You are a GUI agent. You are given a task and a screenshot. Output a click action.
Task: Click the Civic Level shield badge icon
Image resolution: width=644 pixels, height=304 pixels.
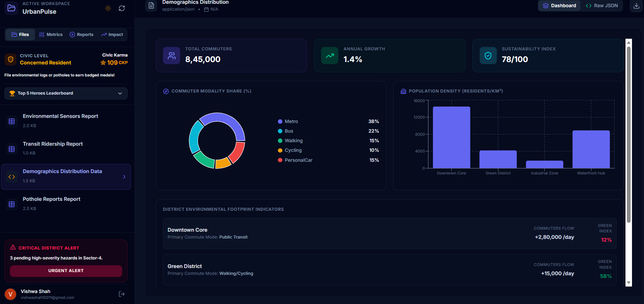(x=11, y=59)
